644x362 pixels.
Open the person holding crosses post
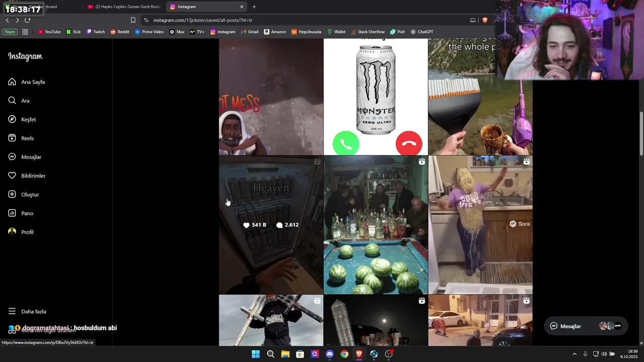pos(271,320)
